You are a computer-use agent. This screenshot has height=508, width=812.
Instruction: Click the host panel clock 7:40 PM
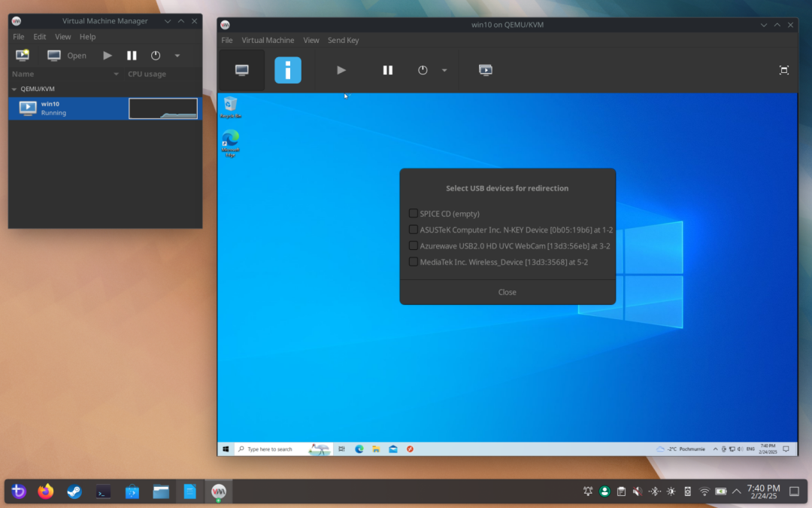click(x=763, y=491)
